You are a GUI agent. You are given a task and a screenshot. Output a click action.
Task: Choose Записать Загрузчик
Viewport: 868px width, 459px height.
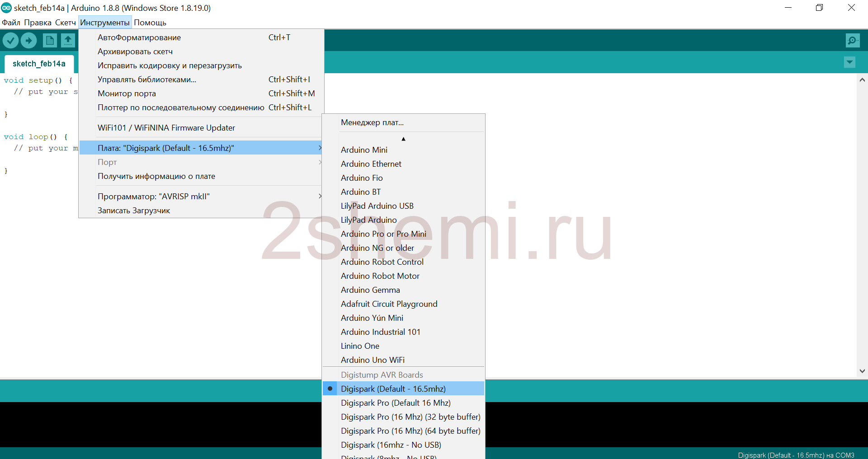click(201, 211)
